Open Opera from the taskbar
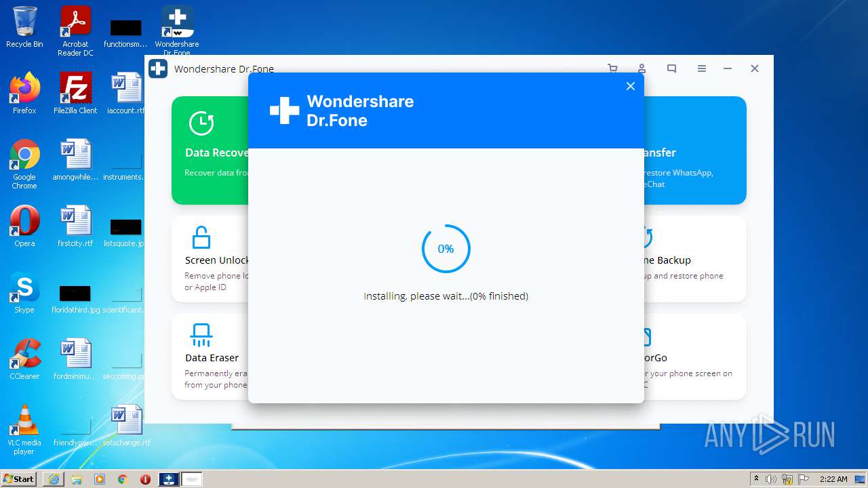868x488 pixels. pos(146,479)
